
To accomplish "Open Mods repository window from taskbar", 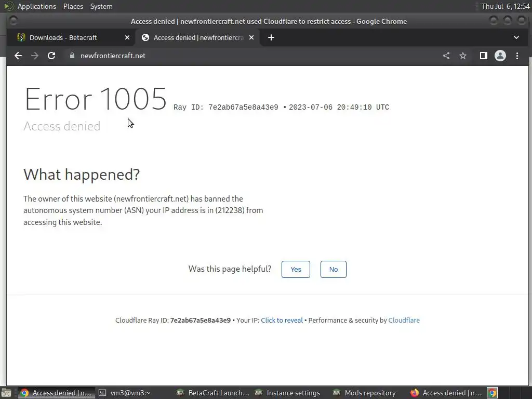I will [x=364, y=393].
